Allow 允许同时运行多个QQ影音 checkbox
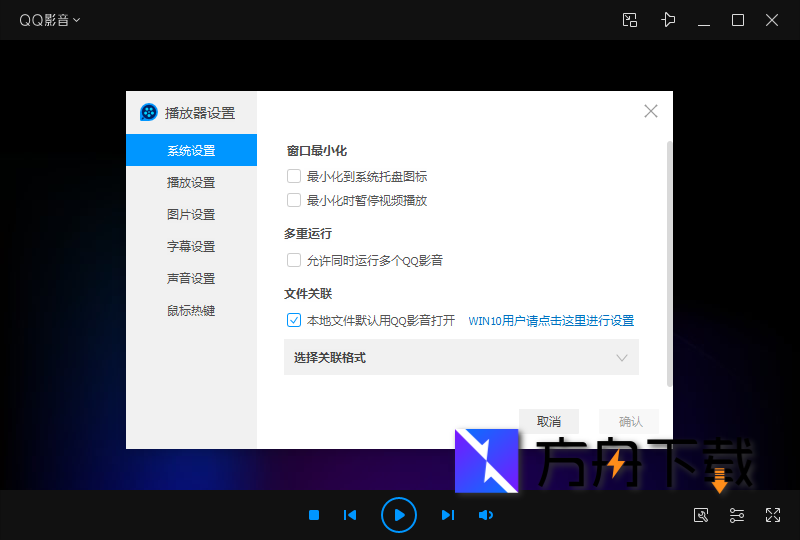This screenshot has width=800, height=540. 294,260
